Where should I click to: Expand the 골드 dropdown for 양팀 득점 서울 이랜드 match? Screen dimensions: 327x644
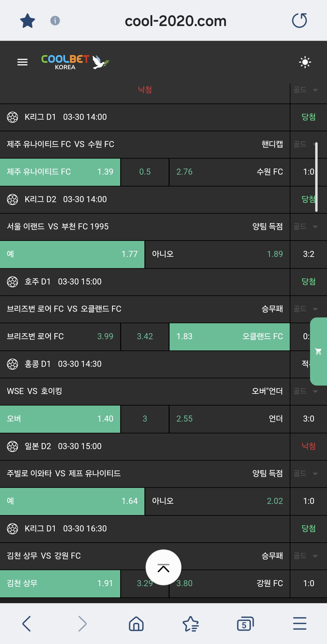(x=306, y=227)
